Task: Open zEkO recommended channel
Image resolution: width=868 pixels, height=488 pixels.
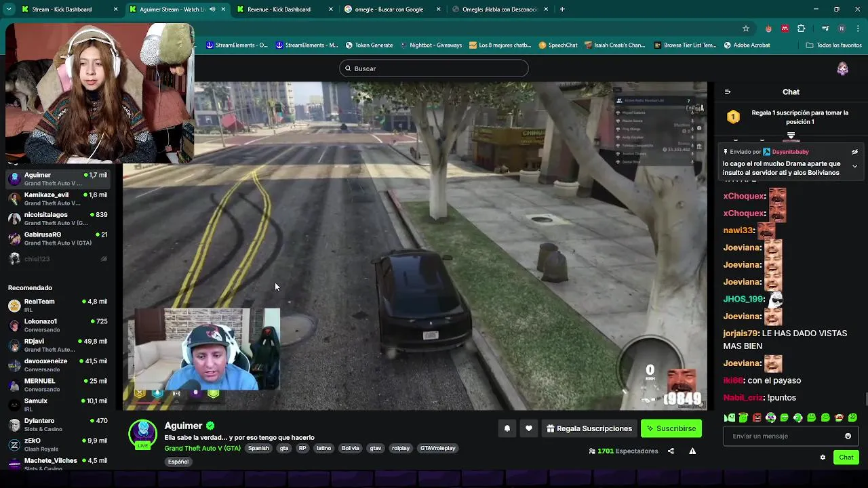Action: (x=58, y=445)
